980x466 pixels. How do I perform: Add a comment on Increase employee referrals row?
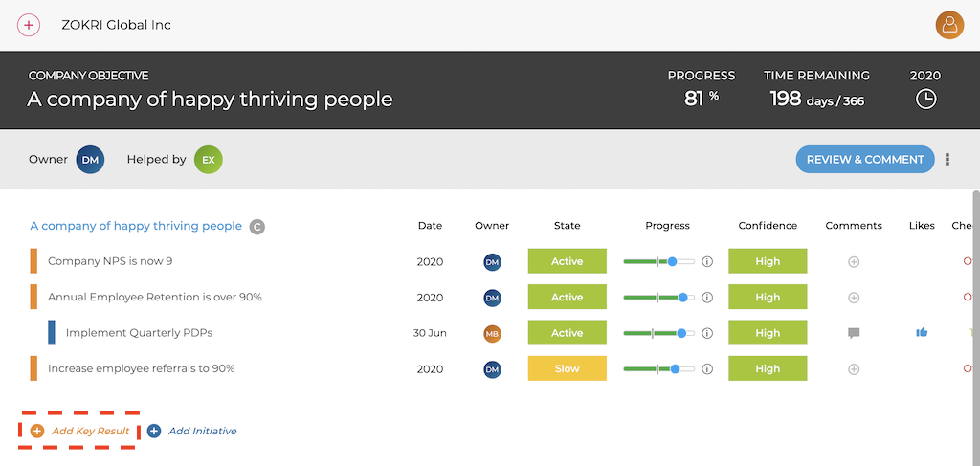coord(854,369)
